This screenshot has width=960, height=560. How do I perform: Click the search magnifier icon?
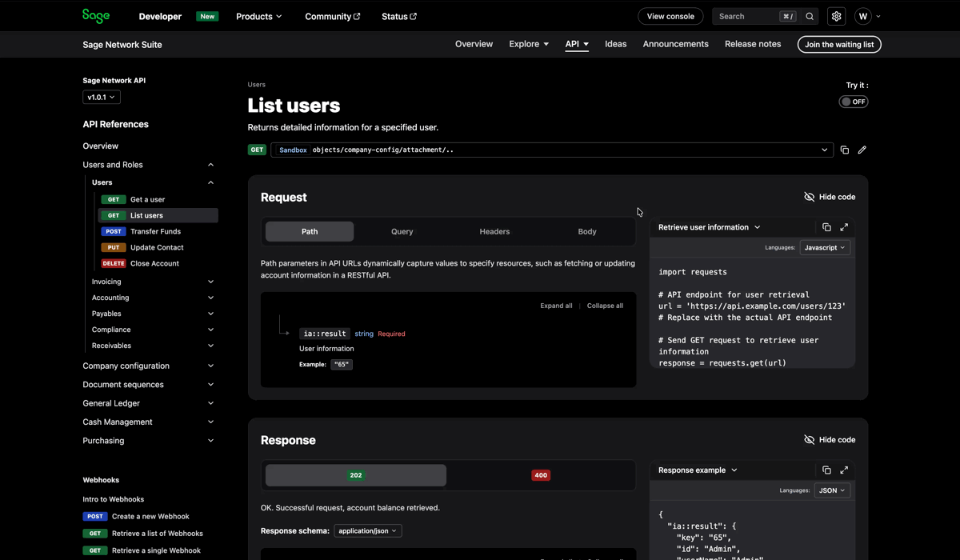(x=810, y=16)
